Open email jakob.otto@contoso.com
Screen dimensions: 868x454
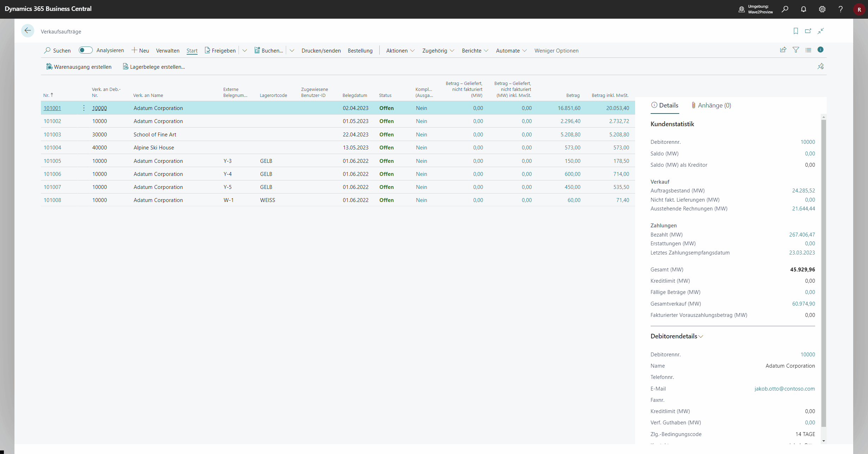coord(784,388)
